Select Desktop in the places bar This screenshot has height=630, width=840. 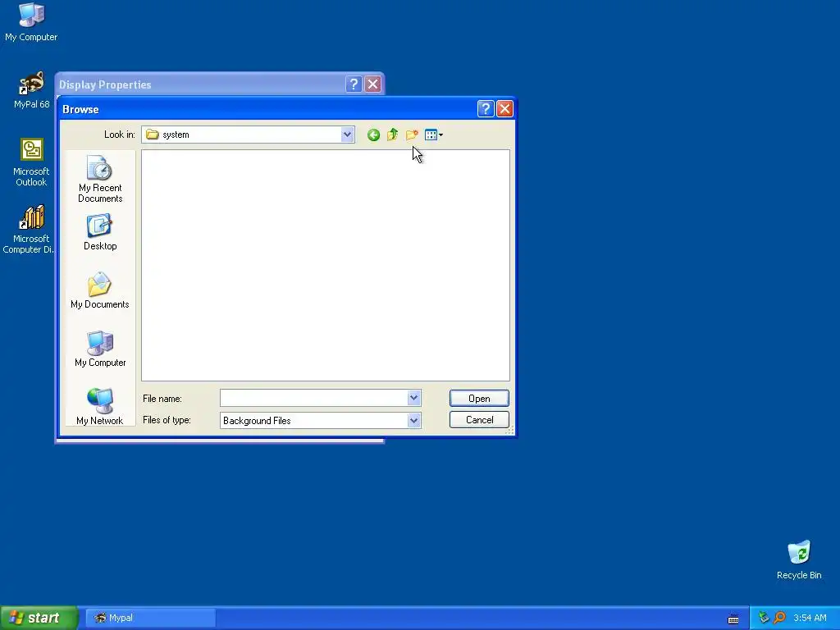pos(100,232)
